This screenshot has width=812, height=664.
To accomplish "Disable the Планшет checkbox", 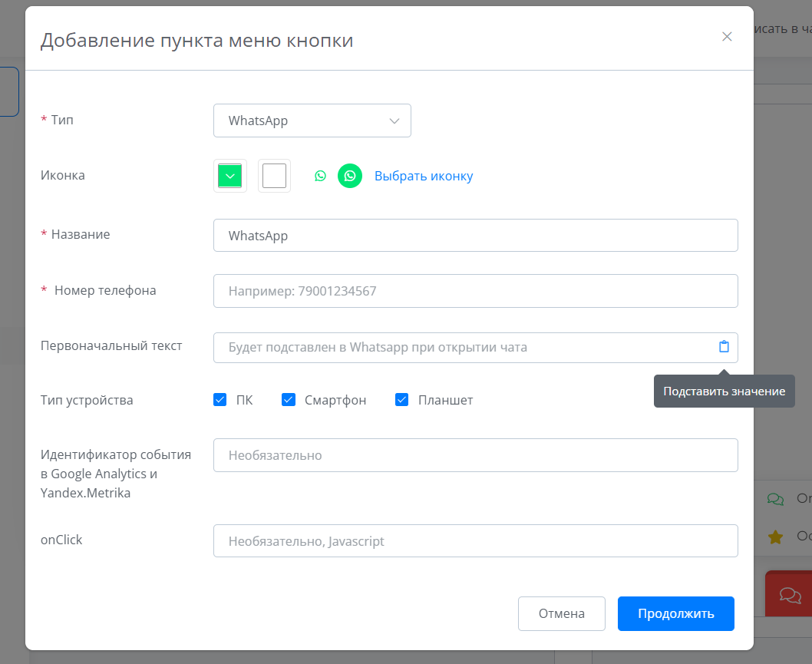I will 401,400.
